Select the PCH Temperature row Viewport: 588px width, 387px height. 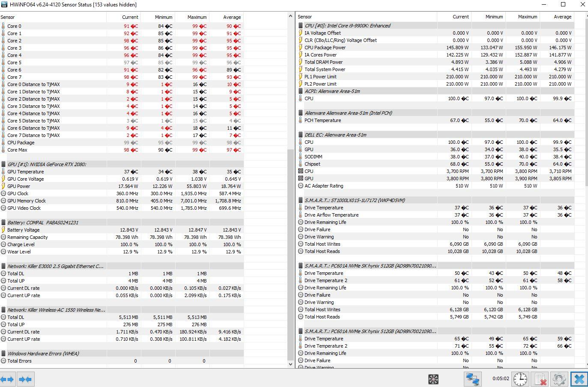click(x=322, y=120)
